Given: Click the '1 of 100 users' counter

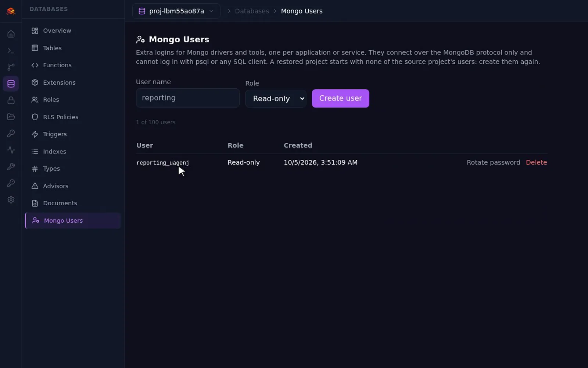Looking at the screenshot, I should [156, 122].
